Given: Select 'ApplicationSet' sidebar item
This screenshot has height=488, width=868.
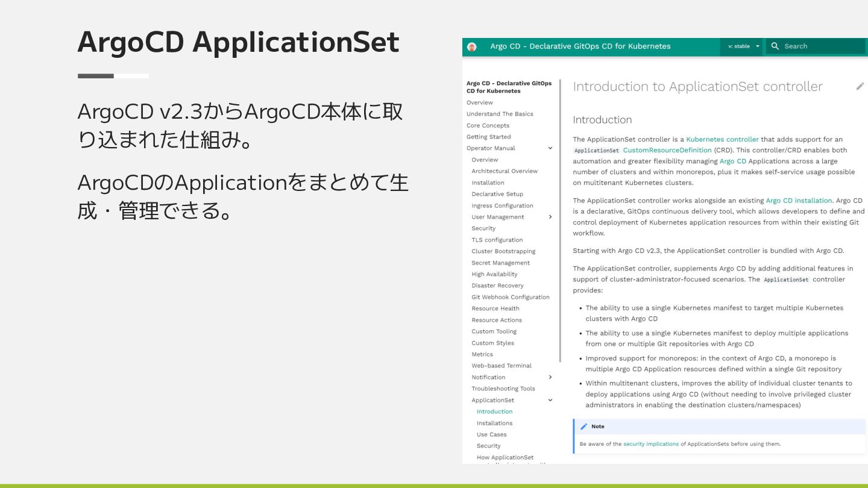Looking at the screenshot, I should point(492,400).
